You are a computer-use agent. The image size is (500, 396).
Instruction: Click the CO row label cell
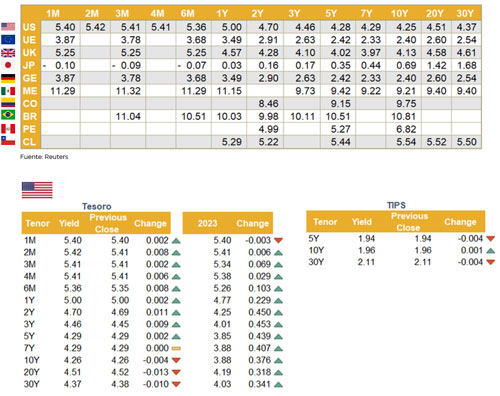pyautogui.click(x=30, y=104)
